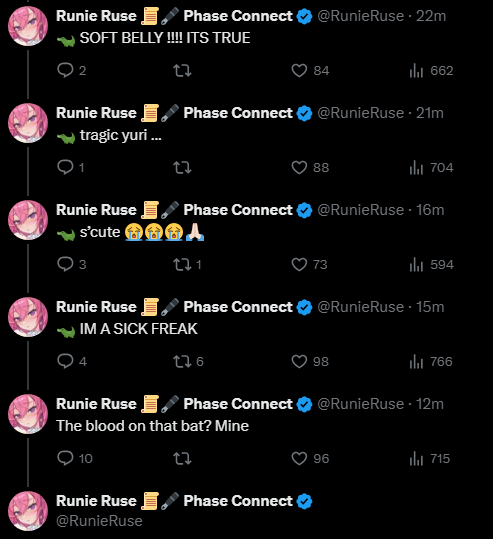This screenshot has width=493, height=539.
Task: Click the Runie Ruse name on the 16m tweet
Action: pos(96,210)
